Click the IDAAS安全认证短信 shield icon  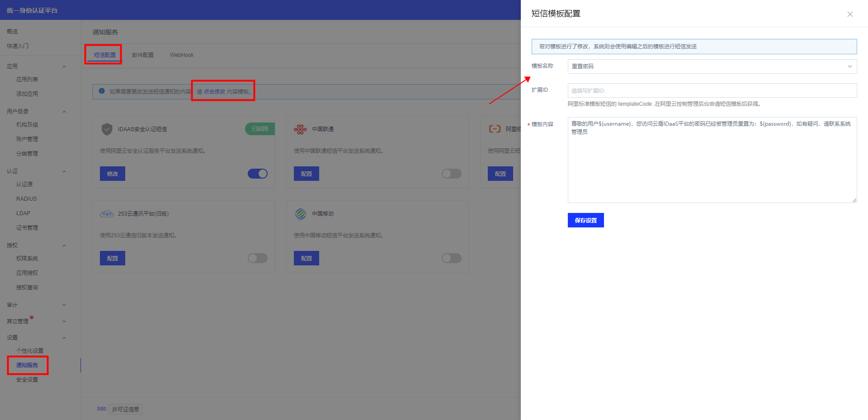pyautogui.click(x=107, y=129)
